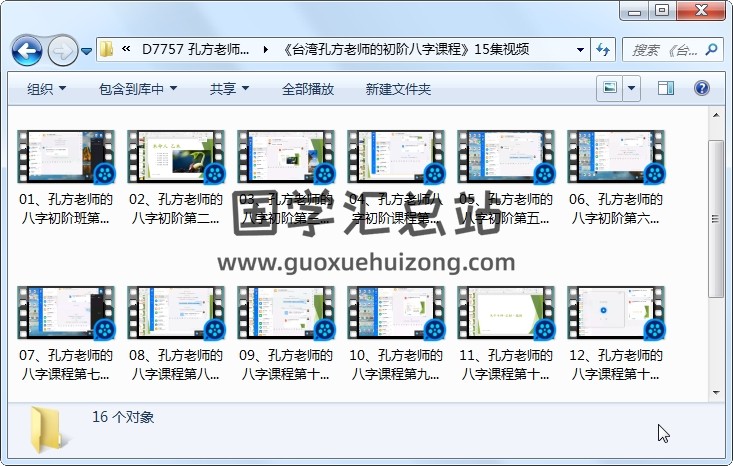Open recent locations dropdown arrow
This screenshot has height=466, width=733.
coord(86,51)
